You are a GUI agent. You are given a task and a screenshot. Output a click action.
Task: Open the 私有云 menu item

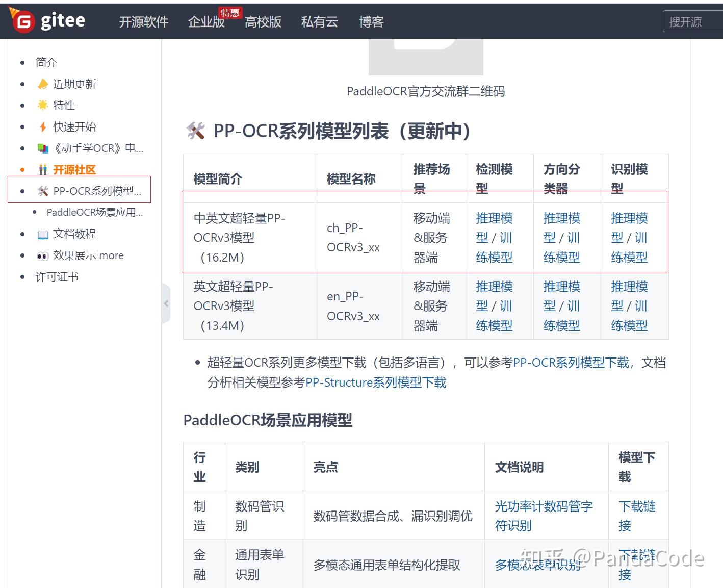pyautogui.click(x=319, y=21)
